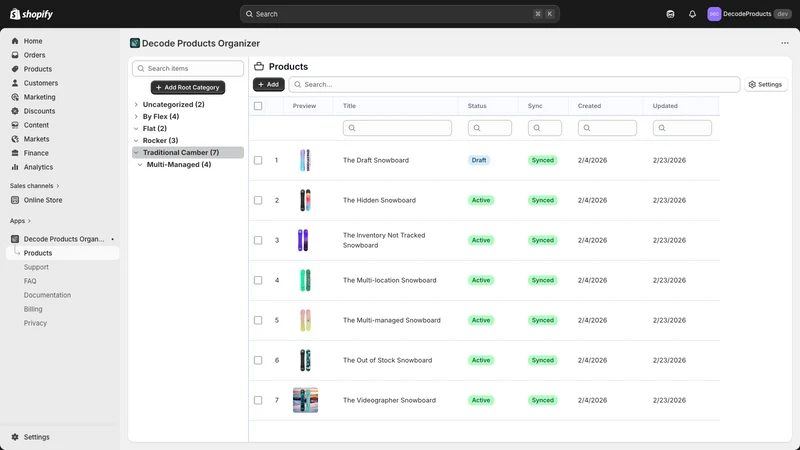Check The Hidden Snowboard row checkbox

pyautogui.click(x=258, y=200)
